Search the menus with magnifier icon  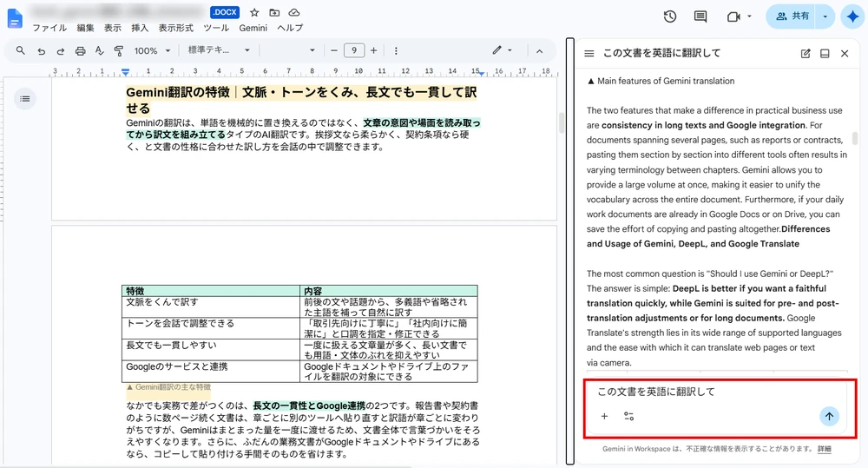click(21, 50)
